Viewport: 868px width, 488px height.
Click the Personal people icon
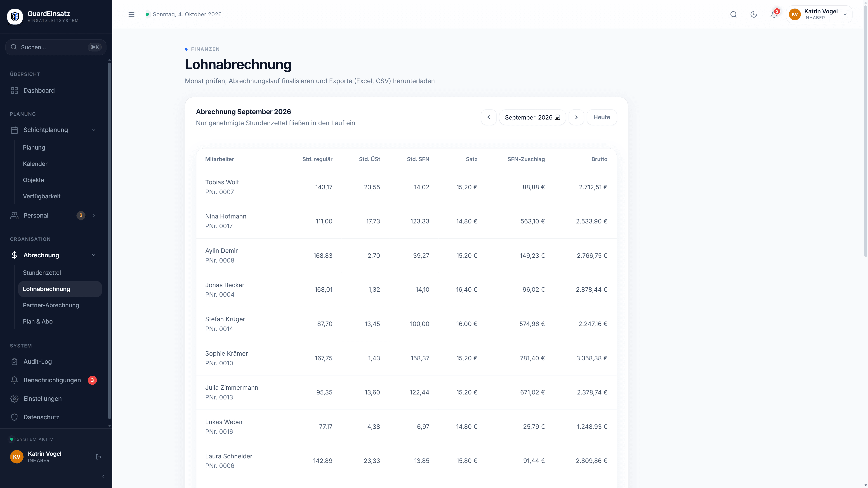pos(14,216)
